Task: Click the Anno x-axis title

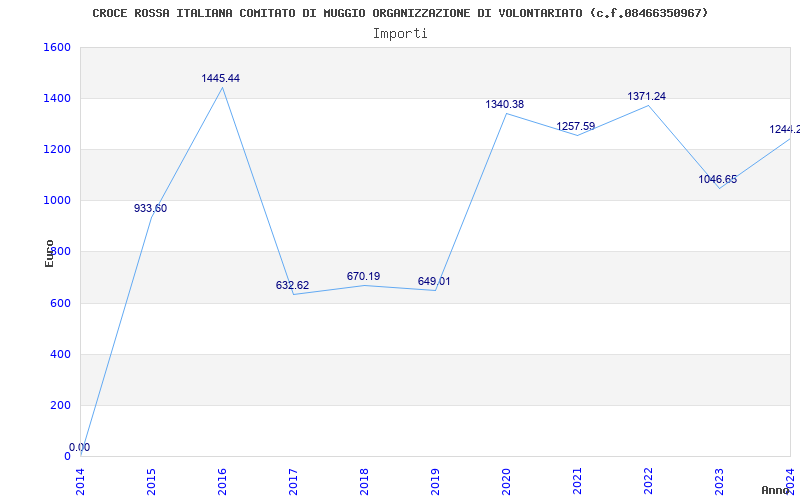Action: pyautogui.click(x=775, y=490)
